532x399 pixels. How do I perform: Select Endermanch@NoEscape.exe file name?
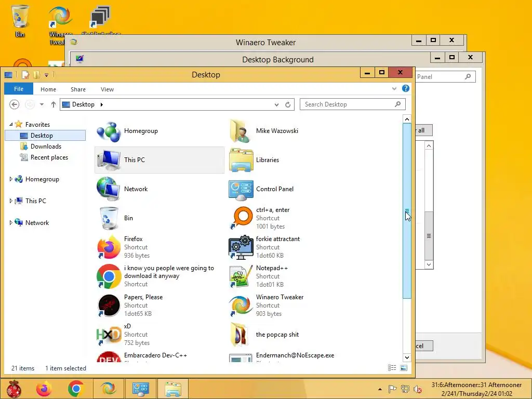point(295,355)
